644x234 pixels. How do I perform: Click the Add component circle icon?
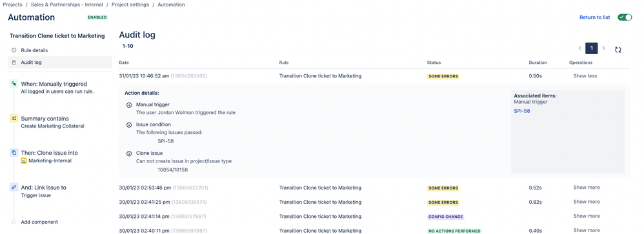(14, 222)
